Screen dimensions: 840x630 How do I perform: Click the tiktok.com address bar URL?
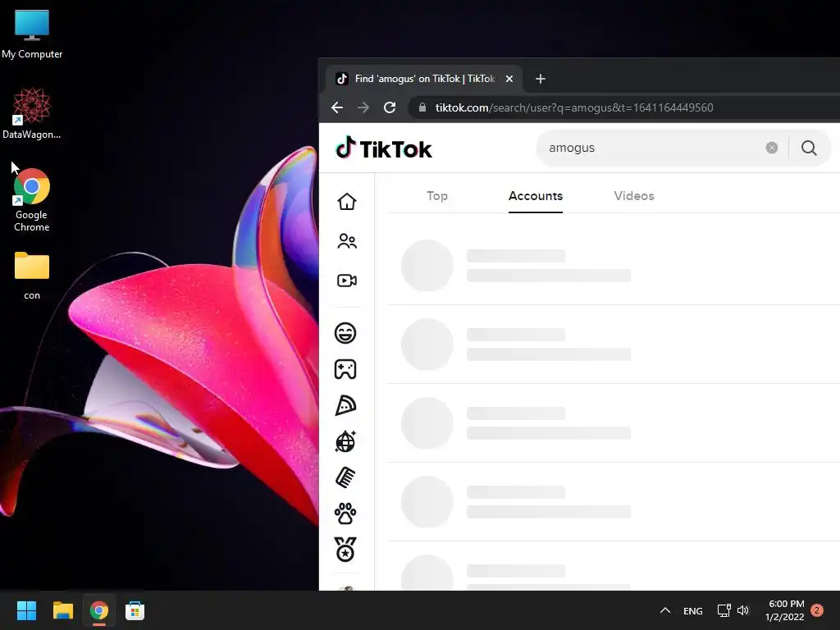tap(574, 107)
